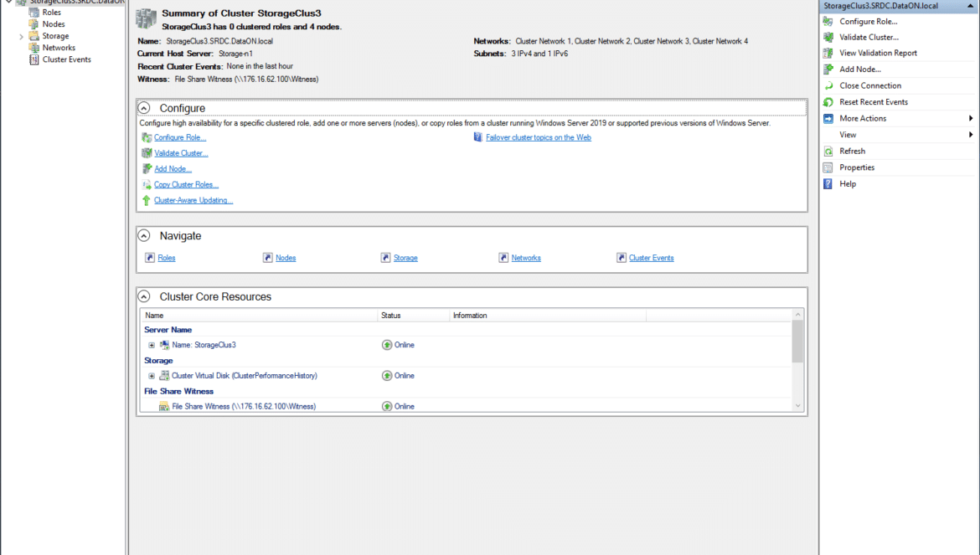Expand the Cluster Virtual Disk resource row
This screenshot has height=555, width=980.
click(x=152, y=376)
